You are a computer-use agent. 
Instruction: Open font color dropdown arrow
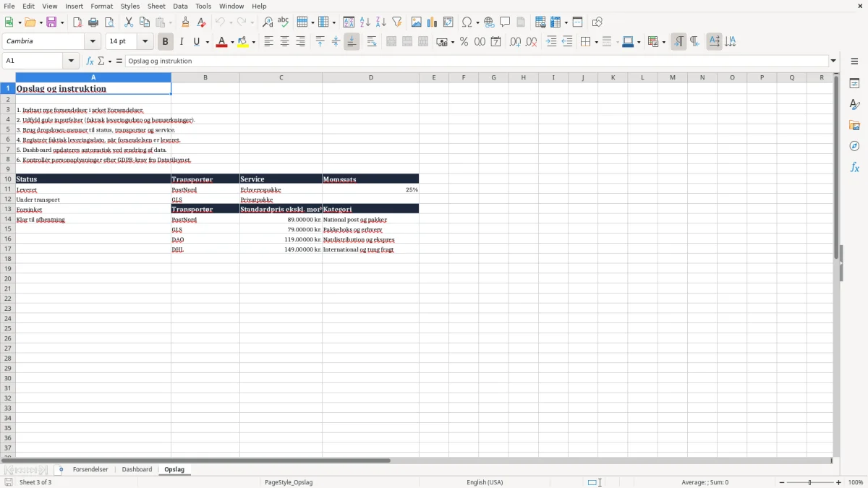pyautogui.click(x=232, y=42)
